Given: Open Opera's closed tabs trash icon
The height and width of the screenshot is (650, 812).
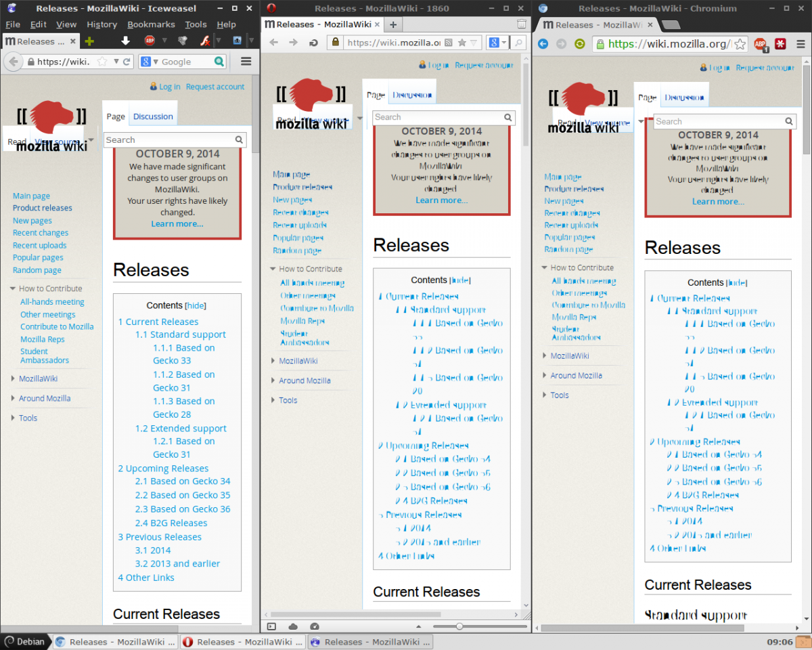Looking at the screenshot, I should pyautogui.click(x=521, y=24).
